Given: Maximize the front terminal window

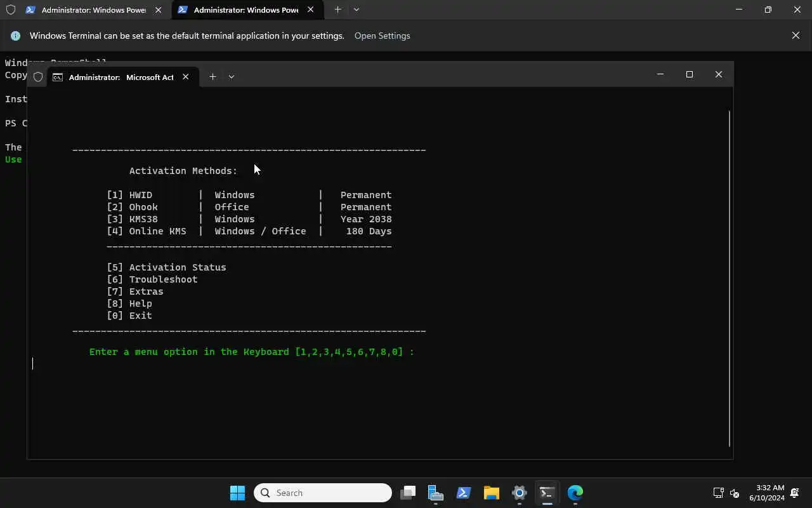Looking at the screenshot, I should pyautogui.click(x=689, y=74).
